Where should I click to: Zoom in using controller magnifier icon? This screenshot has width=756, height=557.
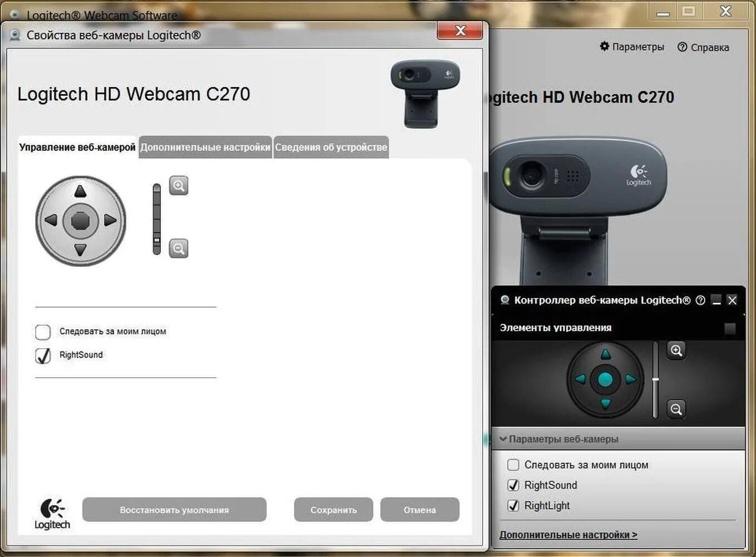(676, 350)
